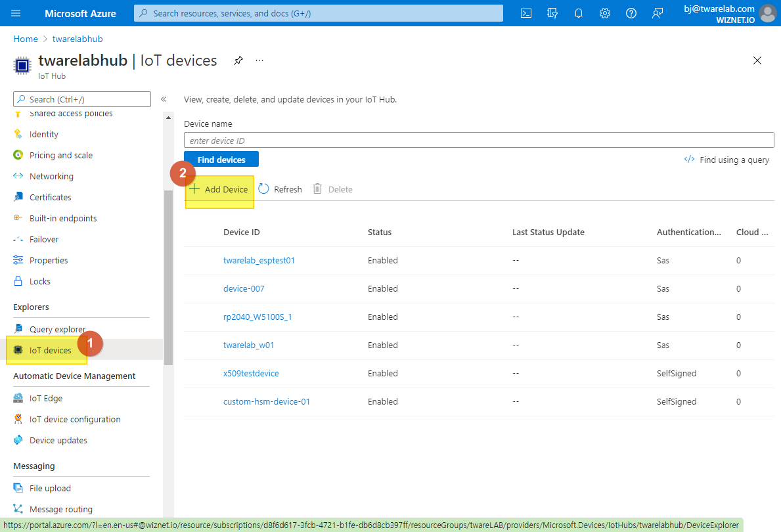Open device twarelab_w01
The width and height of the screenshot is (781, 532).
tap(248, 345)
